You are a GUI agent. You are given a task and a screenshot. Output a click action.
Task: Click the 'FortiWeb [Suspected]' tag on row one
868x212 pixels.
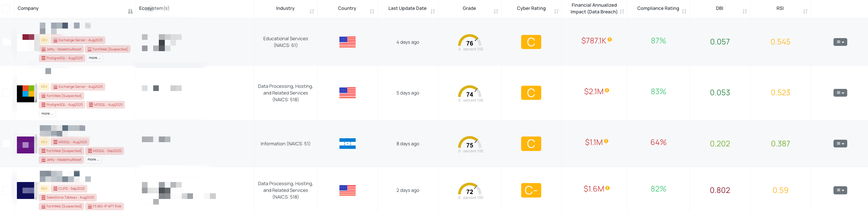point(108,49)
